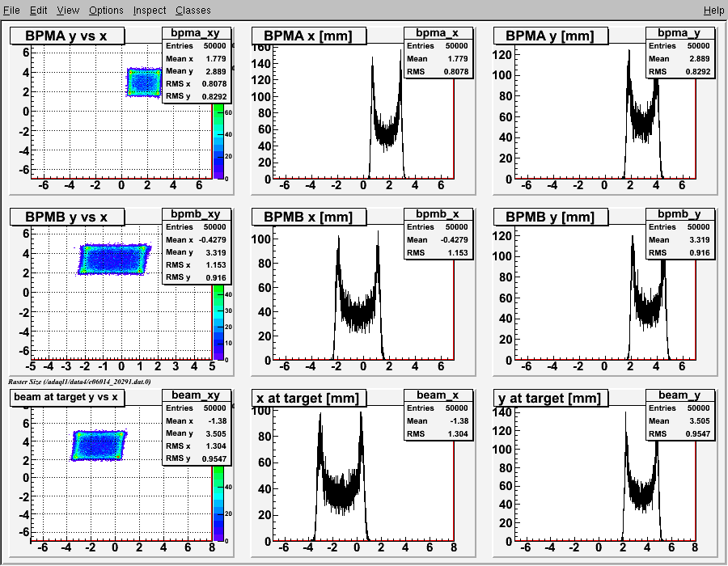The height and width of the screenshot is (566, 728).
Task: Click 'Mean x 1.779' in bpma_xy stats
Action: [x=197, y=58]
